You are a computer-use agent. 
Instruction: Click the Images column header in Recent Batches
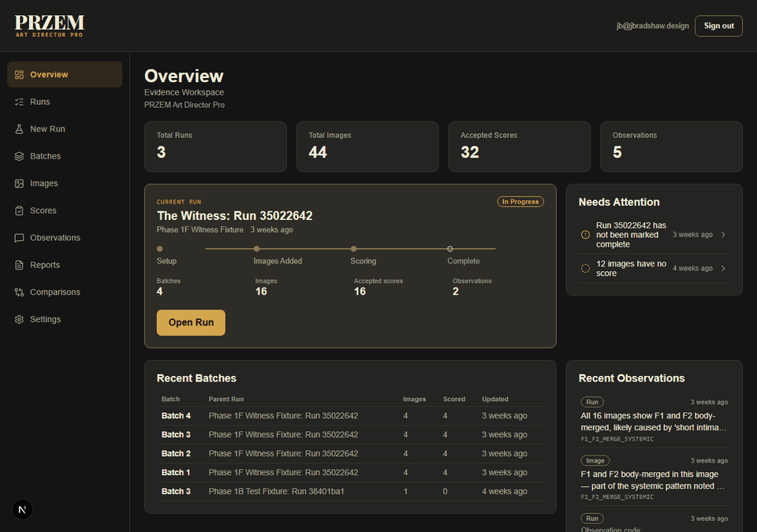[414, 400]
